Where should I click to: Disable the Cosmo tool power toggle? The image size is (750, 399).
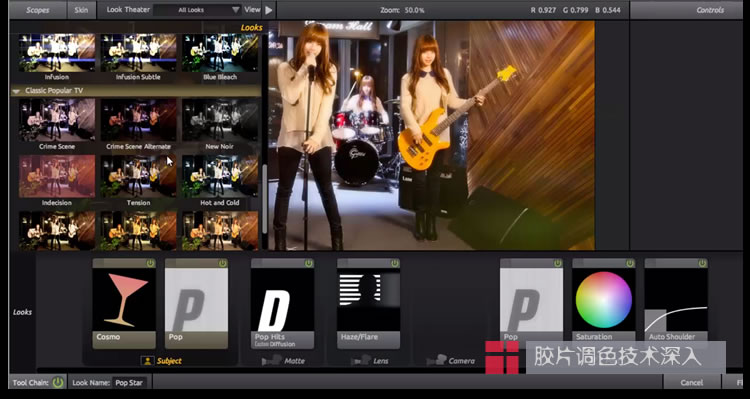tap(150, 264)
